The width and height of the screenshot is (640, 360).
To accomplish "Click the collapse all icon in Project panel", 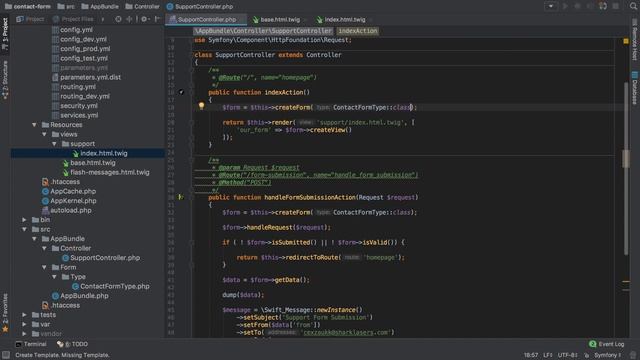I will click(x=129, y=19).
